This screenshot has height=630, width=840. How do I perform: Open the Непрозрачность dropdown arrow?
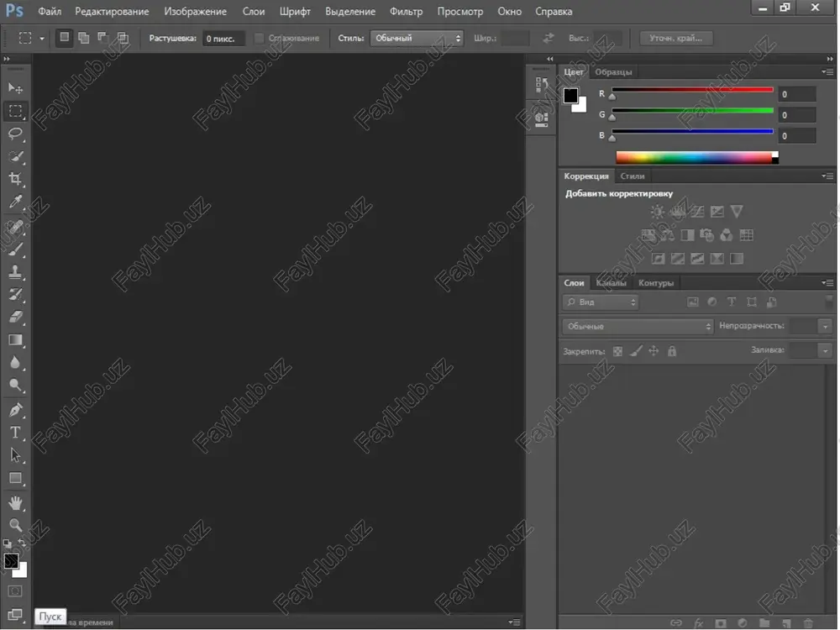click(x=825, y=326)
